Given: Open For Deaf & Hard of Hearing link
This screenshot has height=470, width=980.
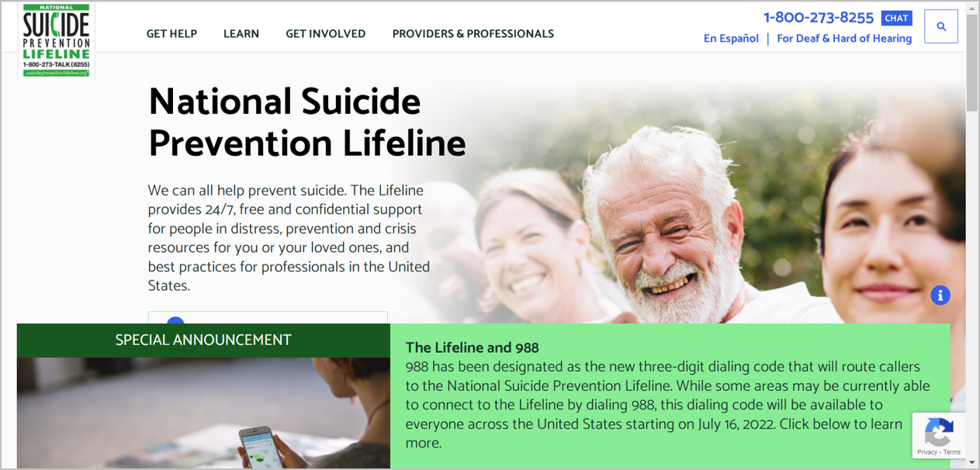Looking at the screenshot, I should (x=844, y=38).
